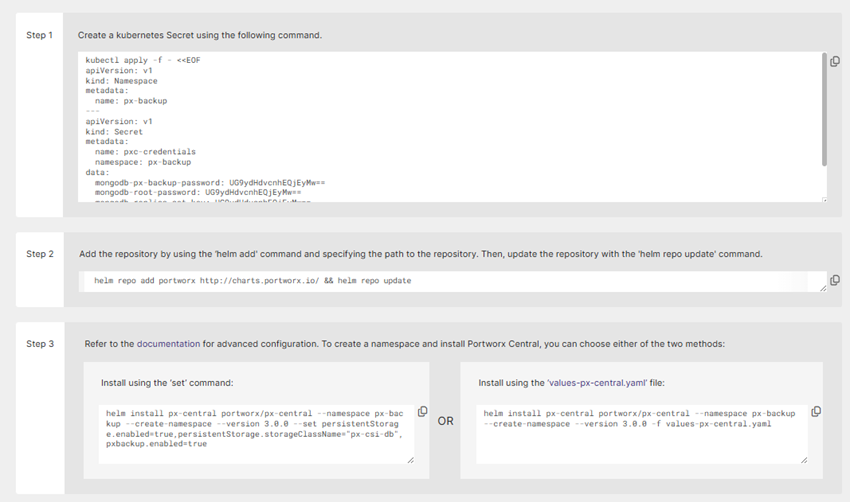
Task: Click the Step 1 code box scrollbar
Action: point(824,110)
